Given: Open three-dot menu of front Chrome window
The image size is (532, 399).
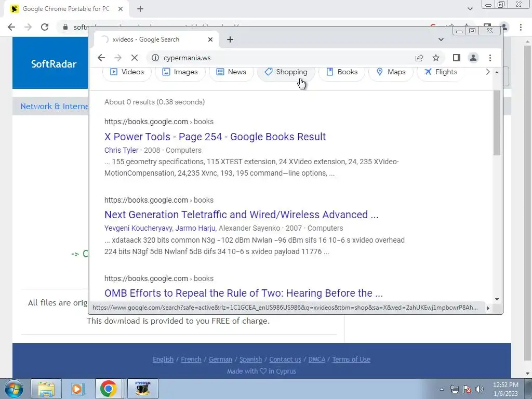Looking at the screenshot, I should (x=490, y=58).
